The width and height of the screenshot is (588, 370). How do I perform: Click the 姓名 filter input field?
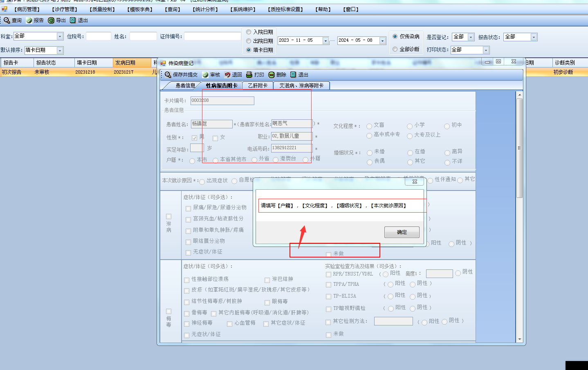click(143, 36)
